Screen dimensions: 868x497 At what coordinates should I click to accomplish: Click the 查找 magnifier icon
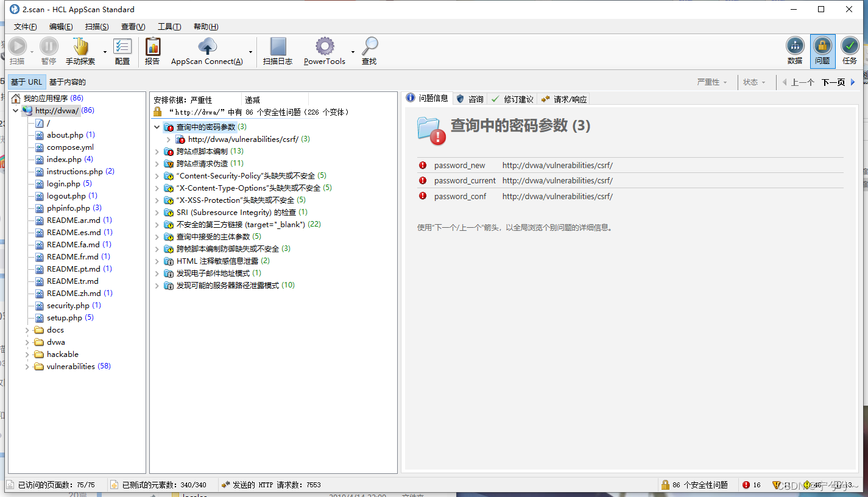click(369, 47)
